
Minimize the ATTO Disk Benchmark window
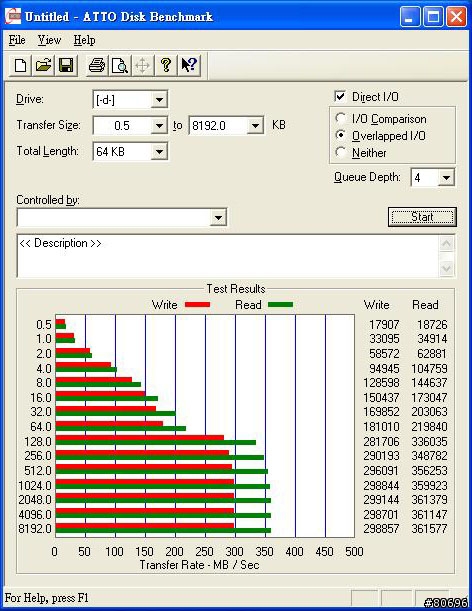[x=410, y=17]
